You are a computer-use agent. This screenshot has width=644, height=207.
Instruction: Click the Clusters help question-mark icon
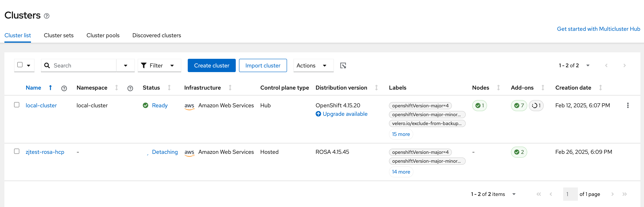coord(46,16)
